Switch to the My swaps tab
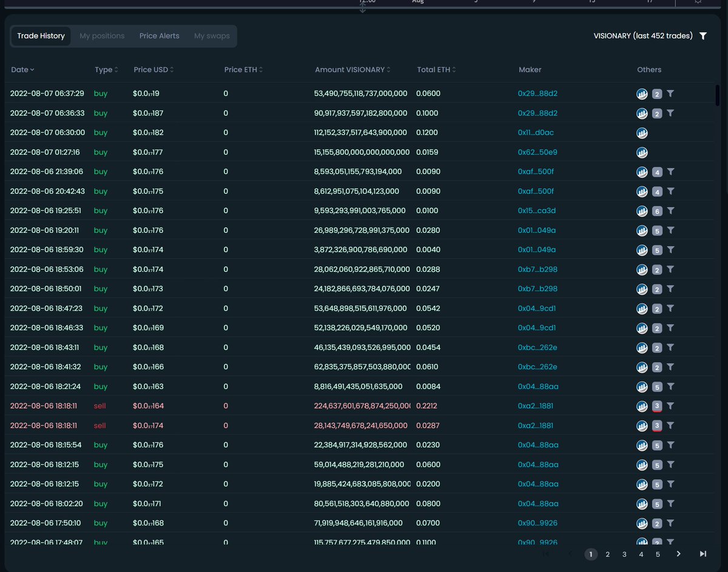This screenshot has width=728, height=572. 212,36
